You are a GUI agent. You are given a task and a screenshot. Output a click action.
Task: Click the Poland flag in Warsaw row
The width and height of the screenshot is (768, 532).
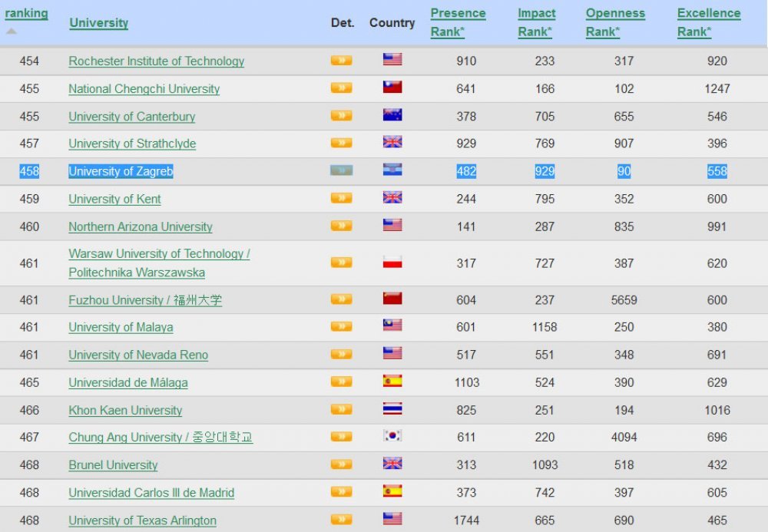pyautogui.click(x=392, y=262)
